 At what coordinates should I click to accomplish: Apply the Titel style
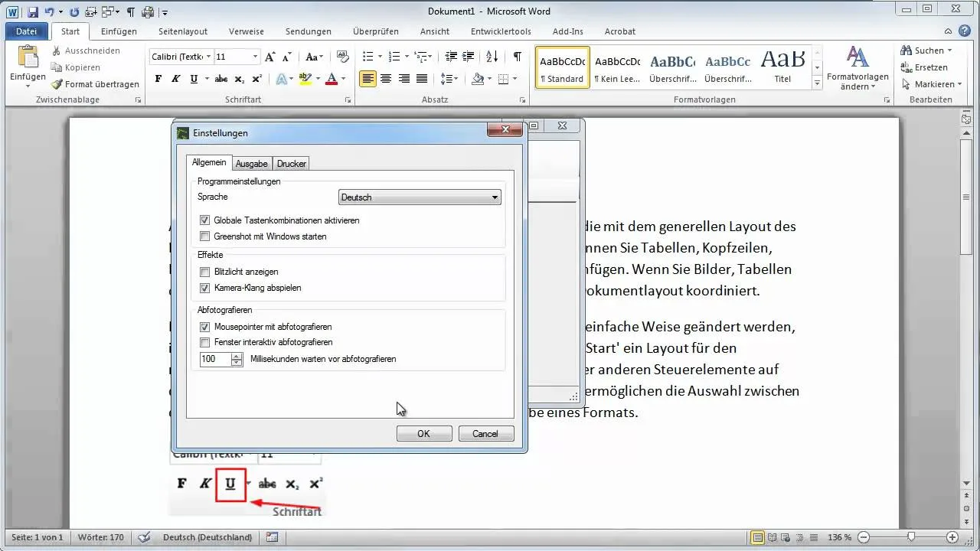pyautogui.click(x=782, y=67)
